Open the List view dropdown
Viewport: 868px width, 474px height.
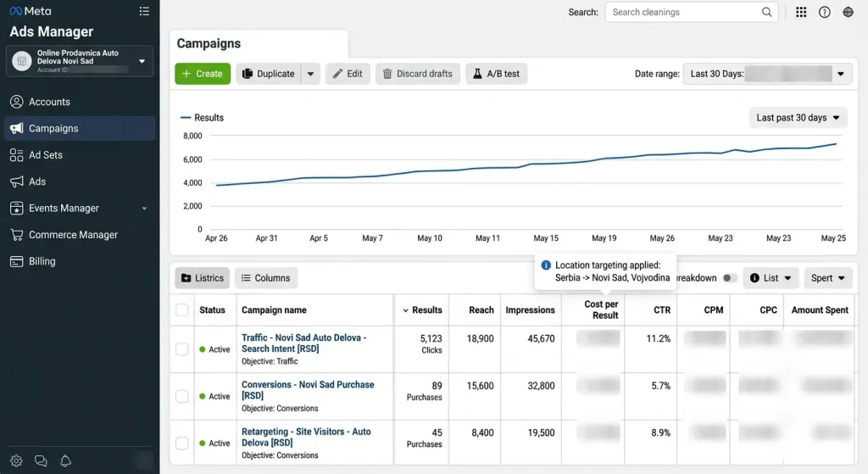[x=771, y=278]
